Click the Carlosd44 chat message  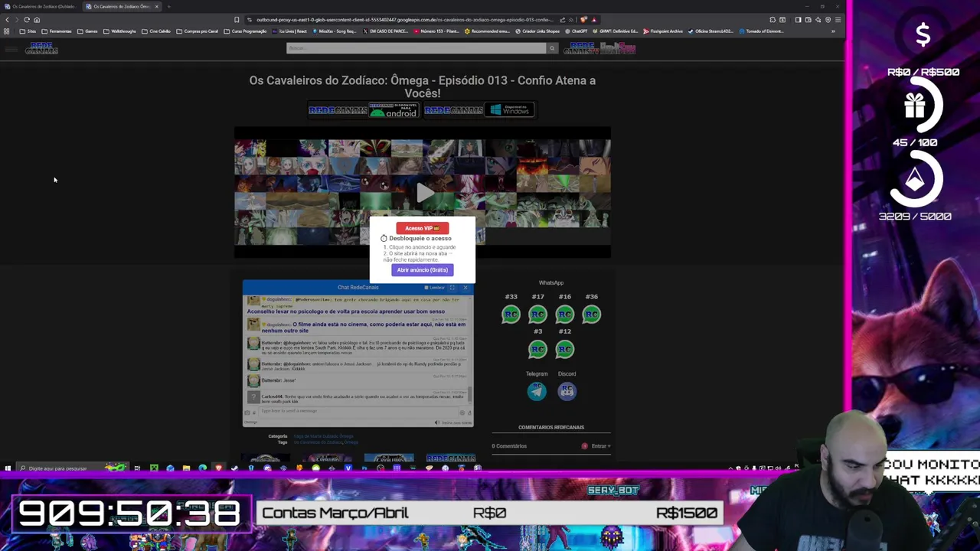pos(356,399)
